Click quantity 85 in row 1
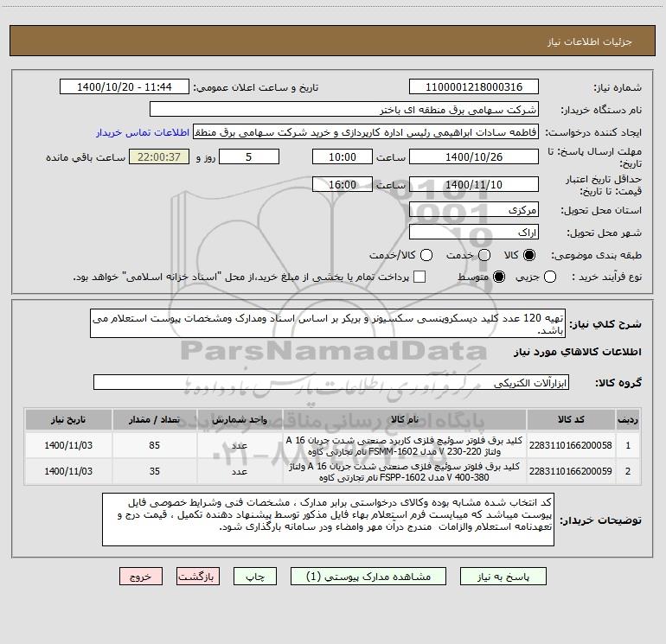The width and height of the screenshot is (666, 644). (x=155, y=445)
